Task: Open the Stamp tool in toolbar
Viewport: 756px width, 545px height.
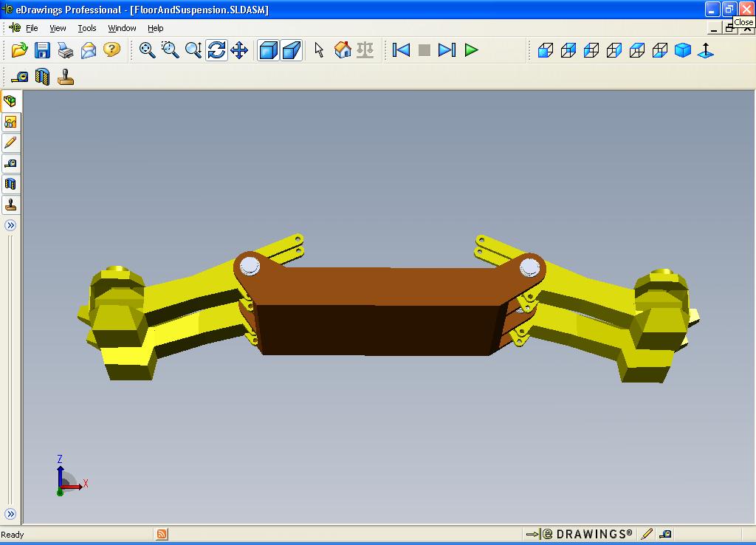Action: pos(66,77)
